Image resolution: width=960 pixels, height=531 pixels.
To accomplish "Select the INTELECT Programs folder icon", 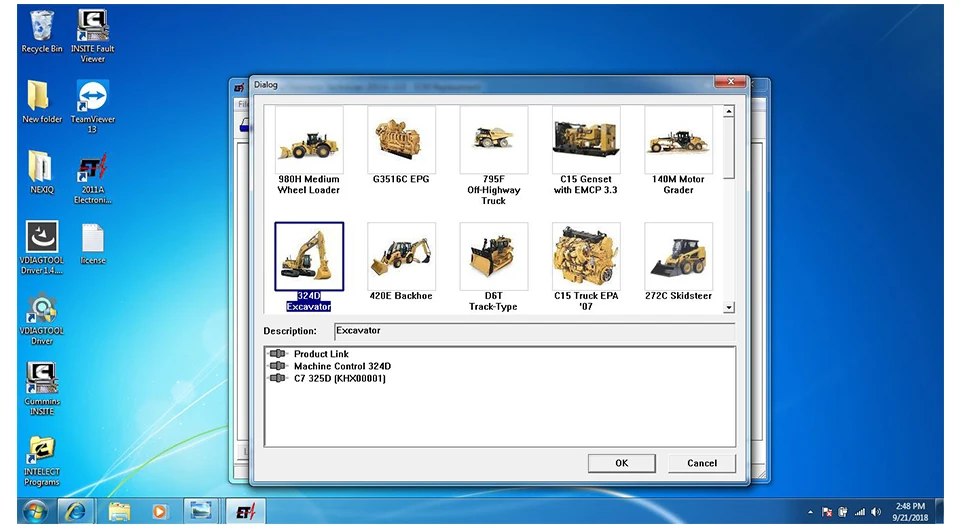I will pyautogui.click(x=42, y=461).
